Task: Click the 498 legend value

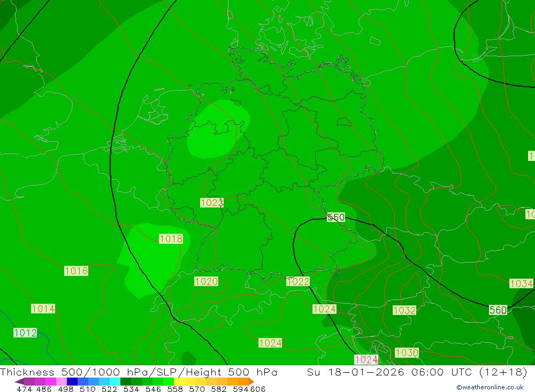Action: [x=65, y=389]
